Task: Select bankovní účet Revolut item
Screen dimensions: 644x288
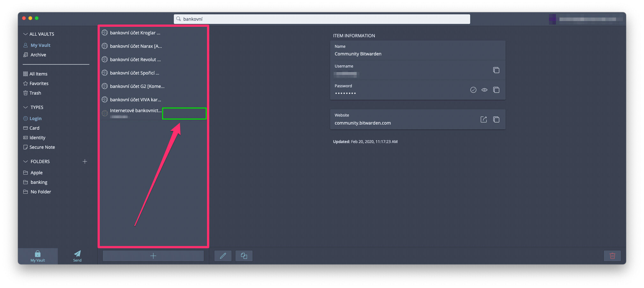Action: point(153,60)
